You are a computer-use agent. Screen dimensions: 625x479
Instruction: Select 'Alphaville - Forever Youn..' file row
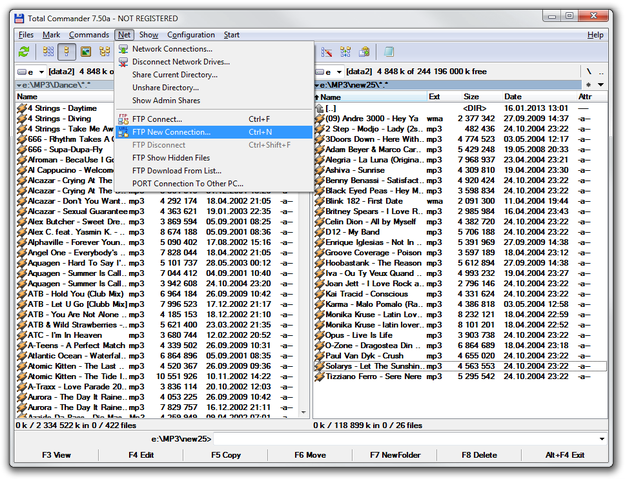(157, 242)
